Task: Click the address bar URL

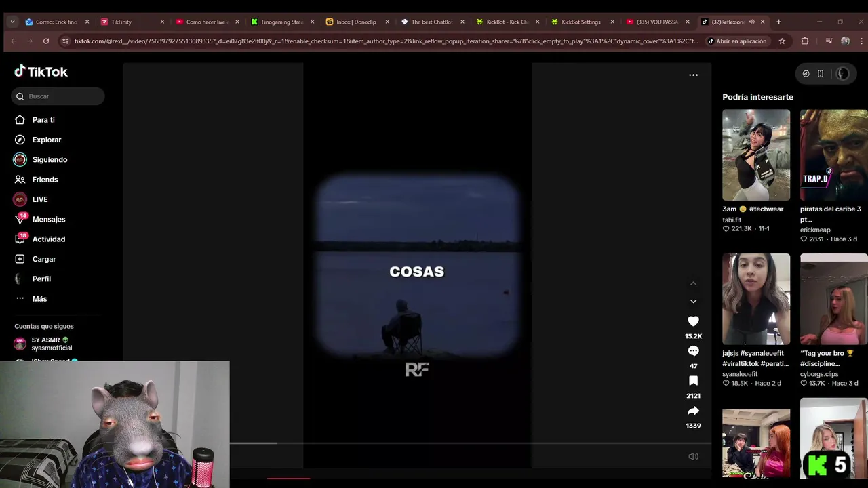Action: [387, 41]
